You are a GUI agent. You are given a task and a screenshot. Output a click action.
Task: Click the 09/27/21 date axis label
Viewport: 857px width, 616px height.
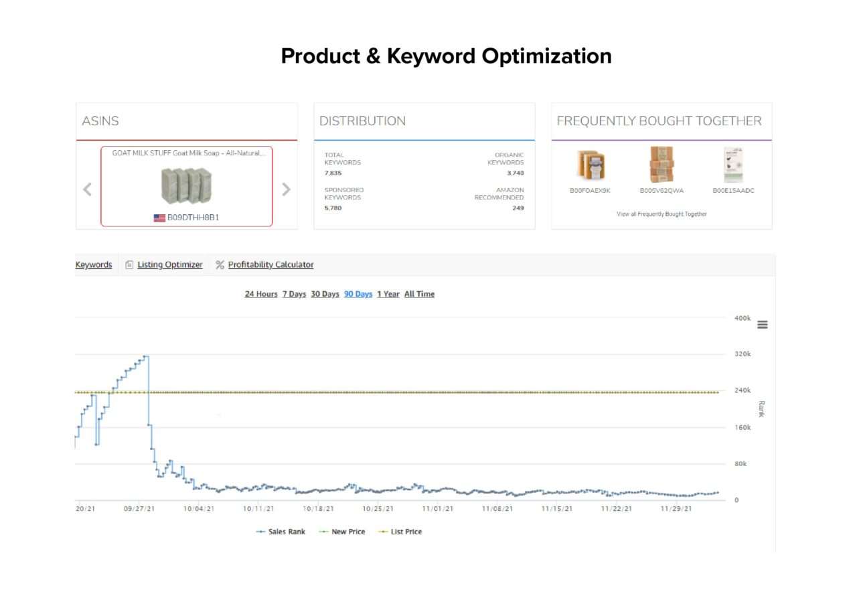139,509
